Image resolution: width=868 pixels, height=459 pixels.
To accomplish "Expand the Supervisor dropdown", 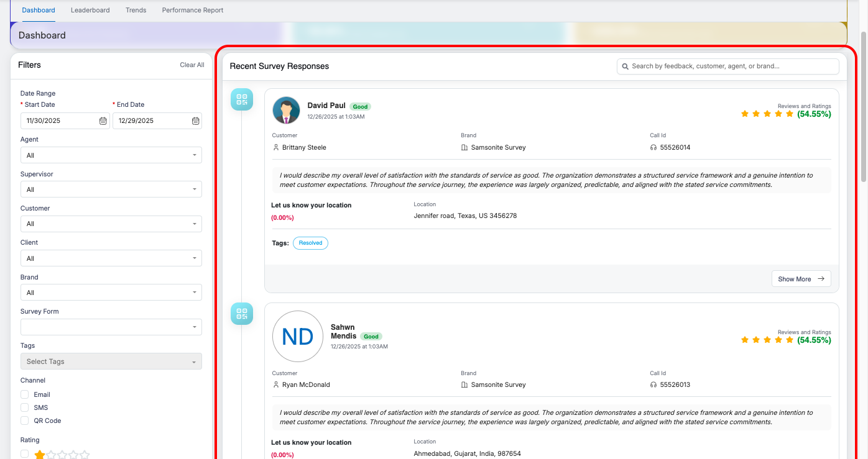I will [111, 189].
